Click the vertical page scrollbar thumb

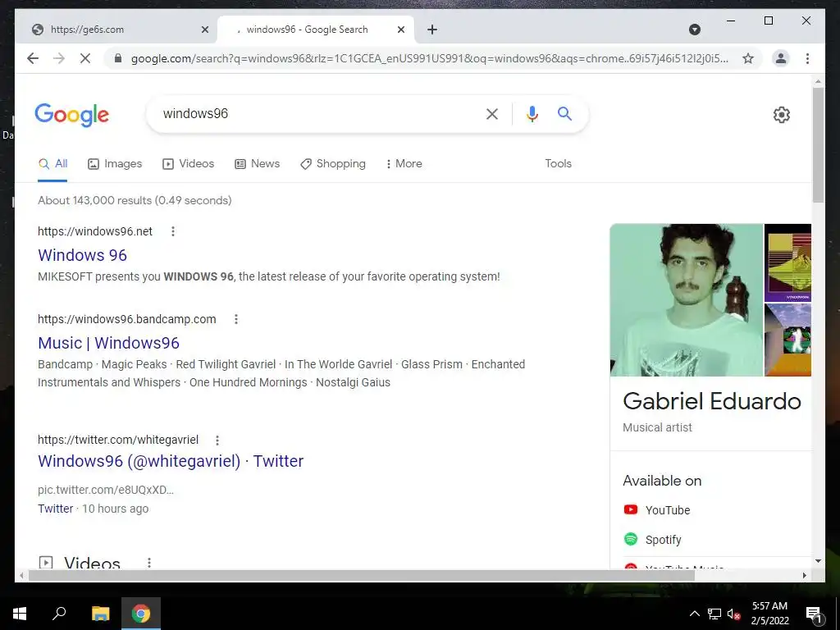coord(818,144)
